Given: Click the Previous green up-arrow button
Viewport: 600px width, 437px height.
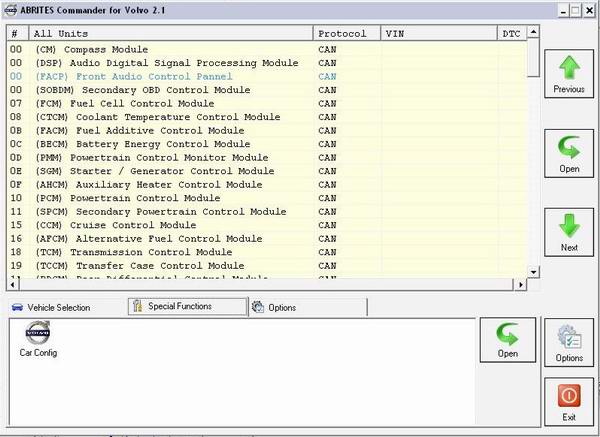Looking at the screenshot, I should (x=569, y=74).
